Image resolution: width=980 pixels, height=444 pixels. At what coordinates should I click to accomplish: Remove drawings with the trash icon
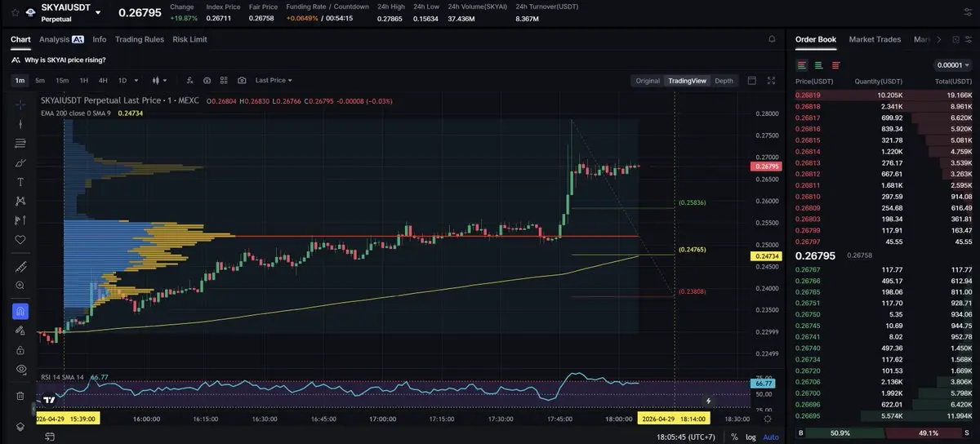coord(20,396)
